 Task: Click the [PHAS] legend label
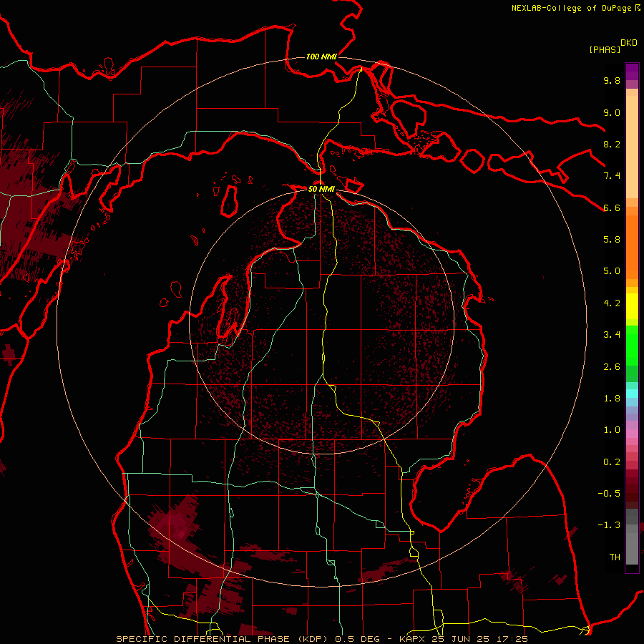(x=605, y=49)
